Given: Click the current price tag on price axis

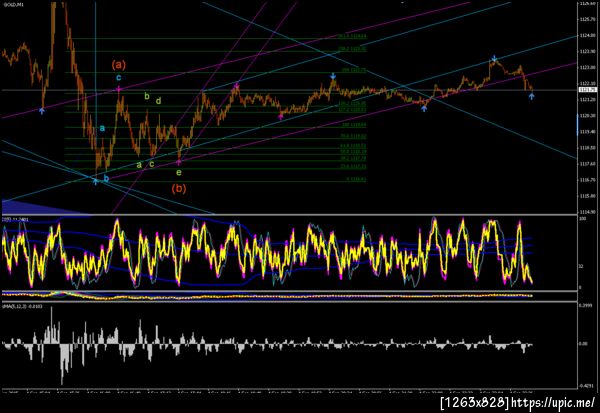Looking at the screenshot, I should [587, 90].
